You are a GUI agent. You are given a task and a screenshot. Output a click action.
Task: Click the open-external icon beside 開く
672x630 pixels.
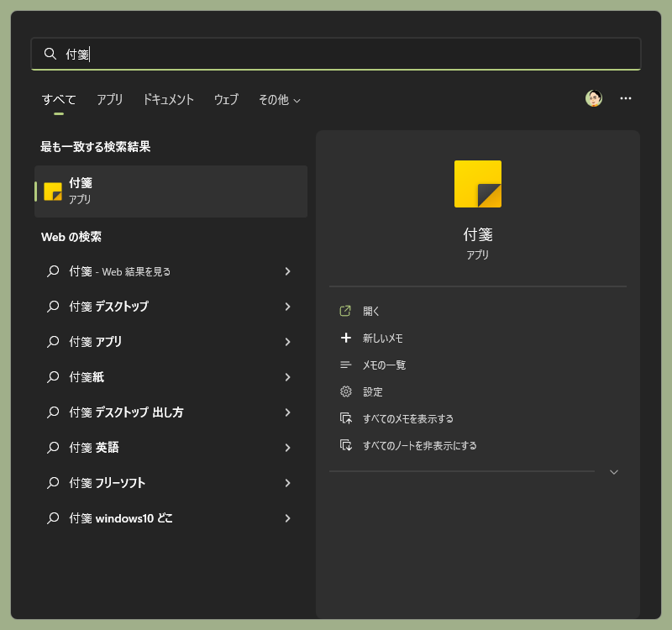(x=345, y=311)
